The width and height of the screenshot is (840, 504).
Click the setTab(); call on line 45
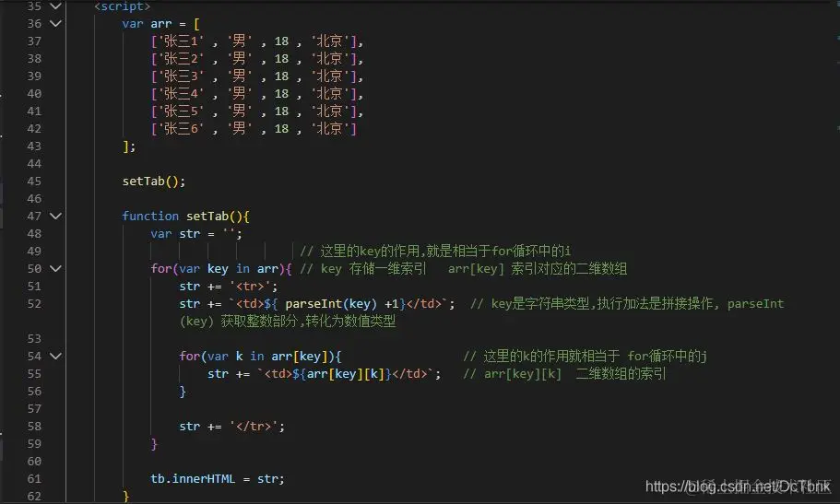pos(154,181)
